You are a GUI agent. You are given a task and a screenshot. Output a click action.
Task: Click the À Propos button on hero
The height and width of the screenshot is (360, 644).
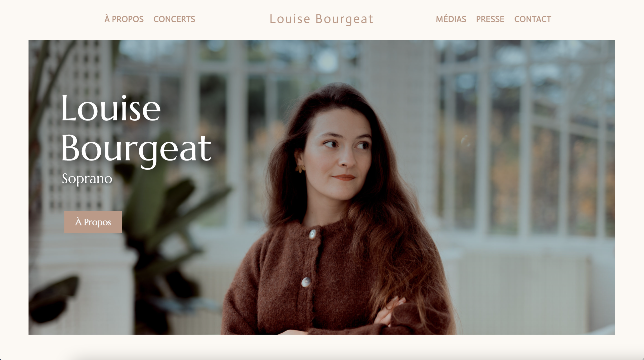tap(93, 222)
